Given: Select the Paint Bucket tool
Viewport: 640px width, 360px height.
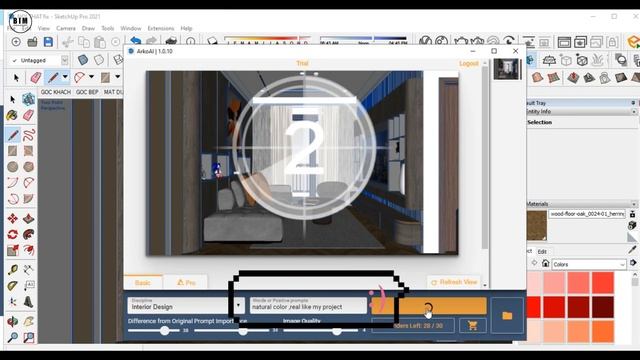Looking at the screenshot, I should pos(13,115).
